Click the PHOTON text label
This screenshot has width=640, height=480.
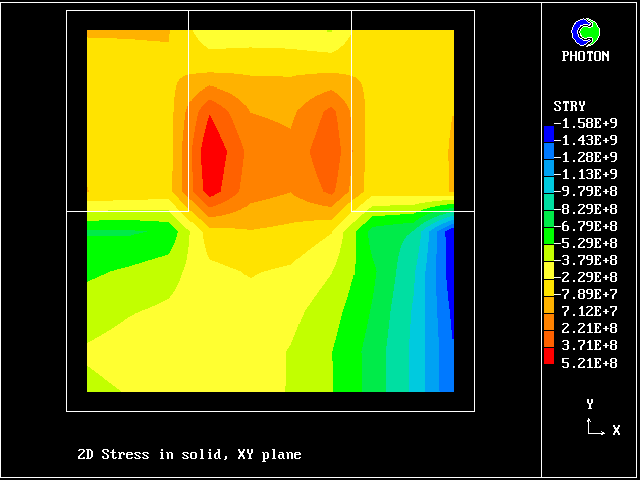[x=585, y=57]
